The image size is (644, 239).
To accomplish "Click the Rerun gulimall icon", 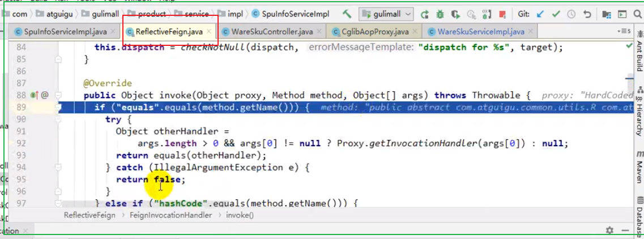I will coord(424,14).
